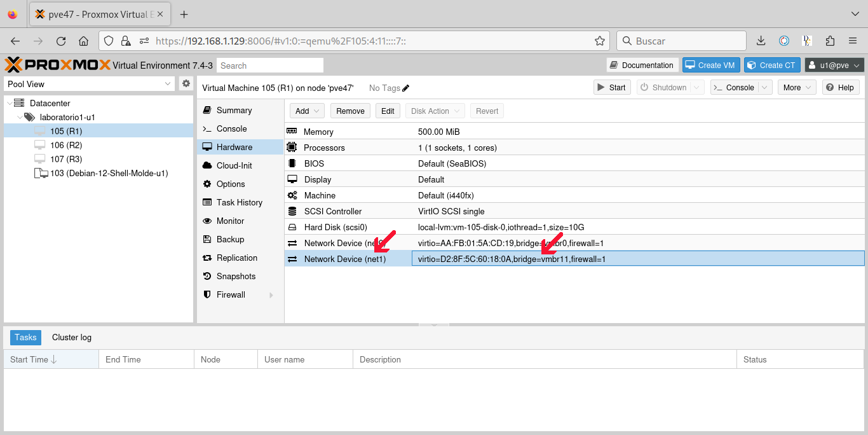Click the Create CT button
Screen dimensions: 868x435
771,65
